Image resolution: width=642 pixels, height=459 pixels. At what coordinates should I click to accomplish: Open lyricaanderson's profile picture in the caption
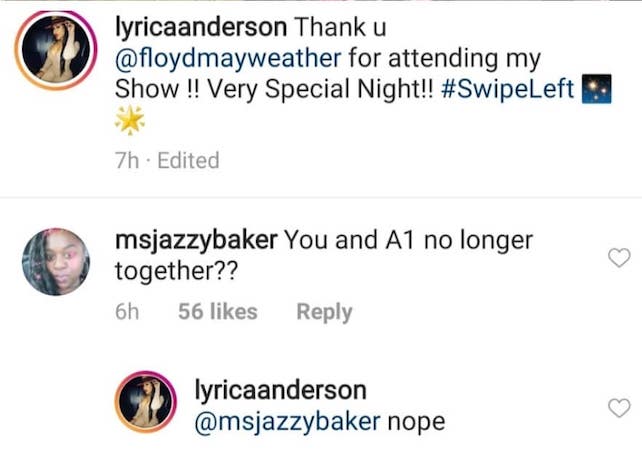56,50
